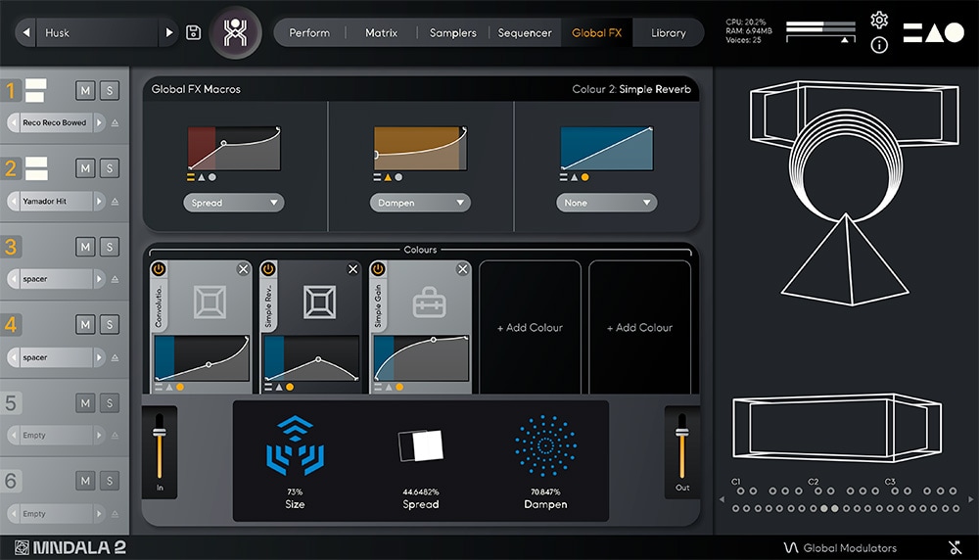Select the orange bars macro under Spread curve

[191, 177]
